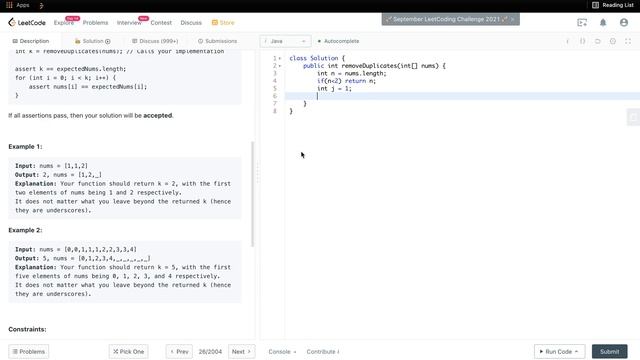Click the editor info icon
The height and width of the screenshot is (360, 640).
(567, 41)
